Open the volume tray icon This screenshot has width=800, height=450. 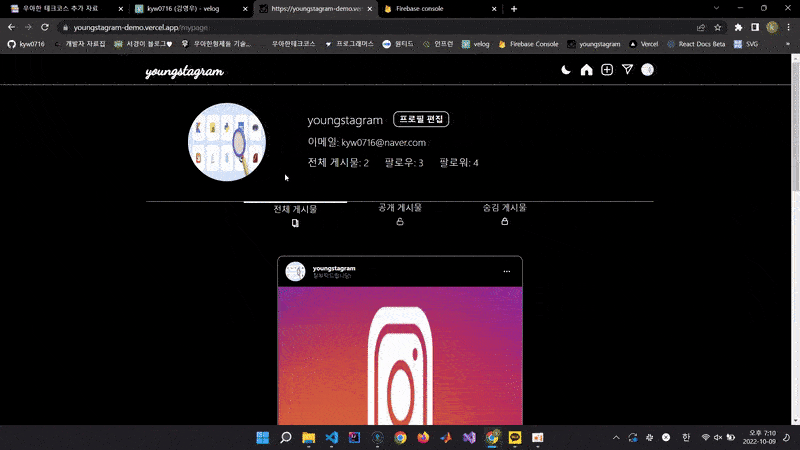(x=718, y=438)
